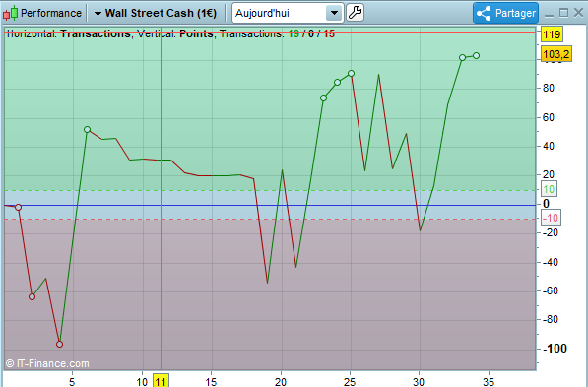Click the Performance candlestick icon
Viewport: 588px width, 387px height.
tap(10, 13)
